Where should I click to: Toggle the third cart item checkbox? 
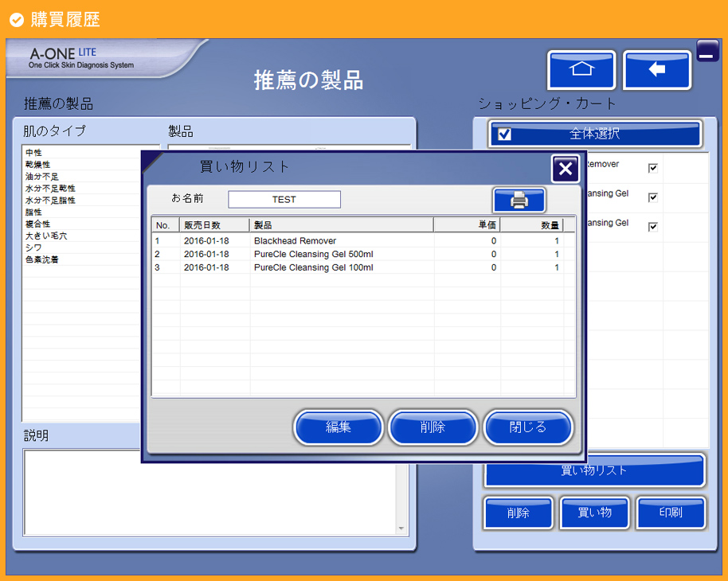653,227
